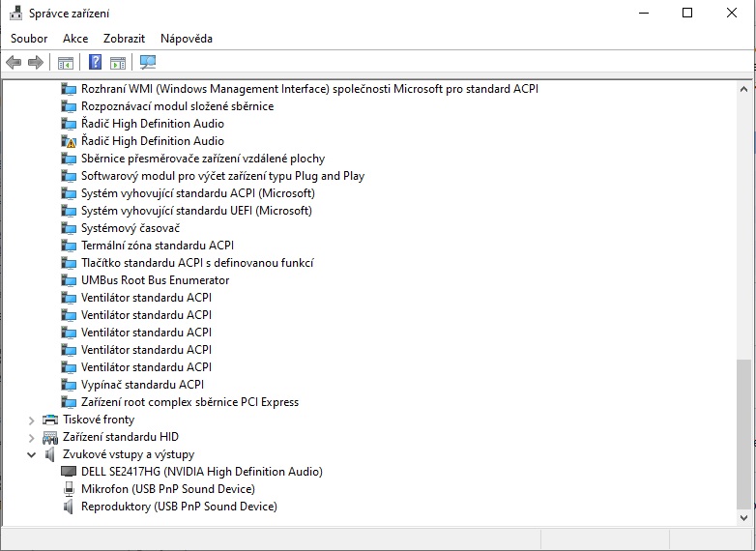Click the scan for hardware changes icon

tap(148, 63)
